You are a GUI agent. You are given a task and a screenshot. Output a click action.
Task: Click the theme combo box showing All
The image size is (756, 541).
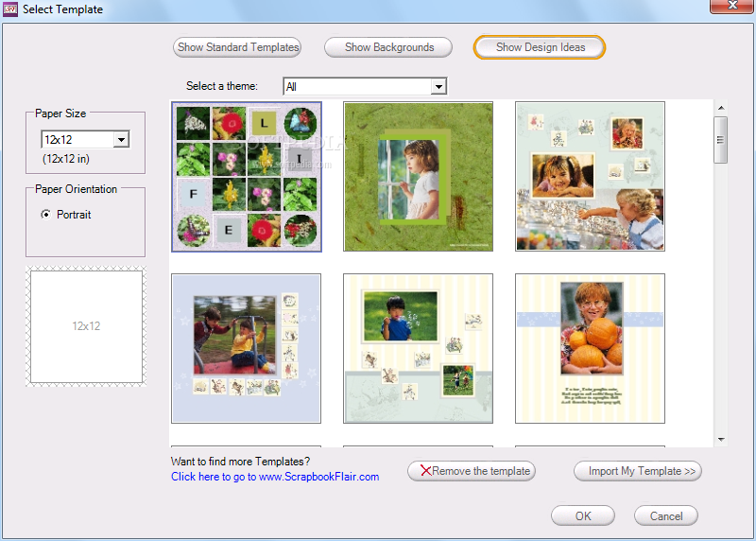click(365, 87)
